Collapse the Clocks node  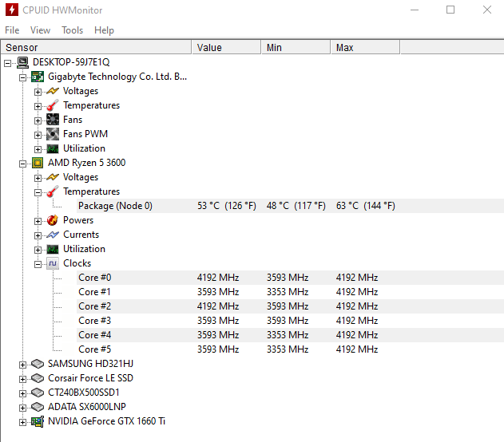38,265
